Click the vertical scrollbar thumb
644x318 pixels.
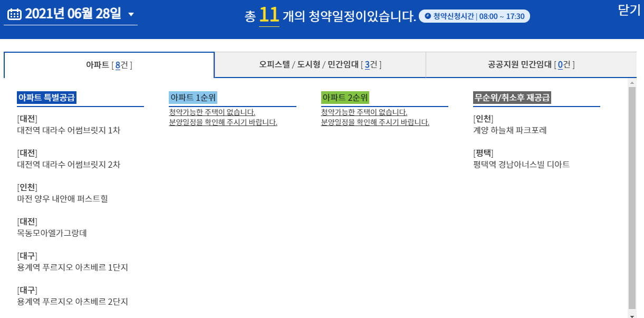click(x=632, y=198)
